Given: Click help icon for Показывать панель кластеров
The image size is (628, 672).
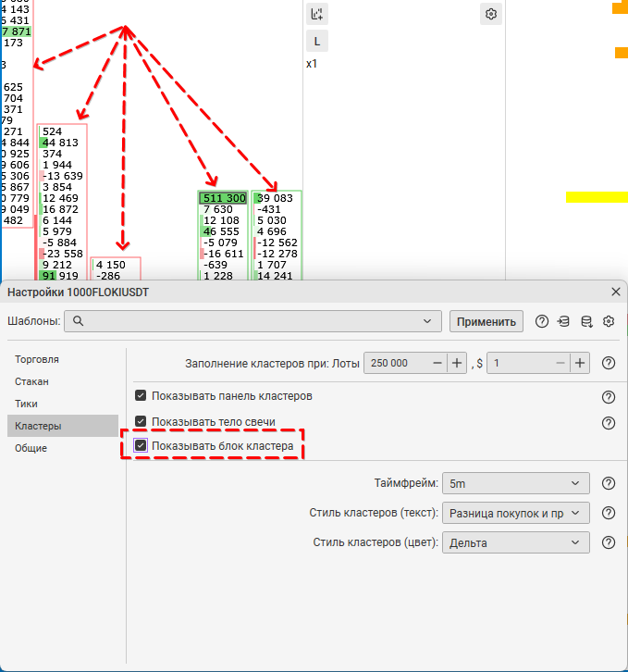Looking at the screenshot, I should click(609, 396).
